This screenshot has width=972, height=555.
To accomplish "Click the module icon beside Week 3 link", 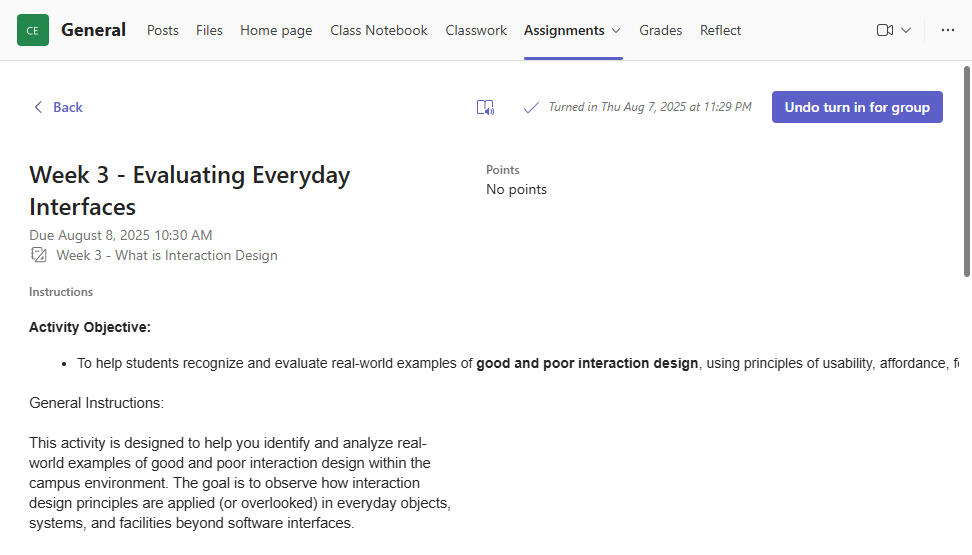I will (x=39, y=255).
